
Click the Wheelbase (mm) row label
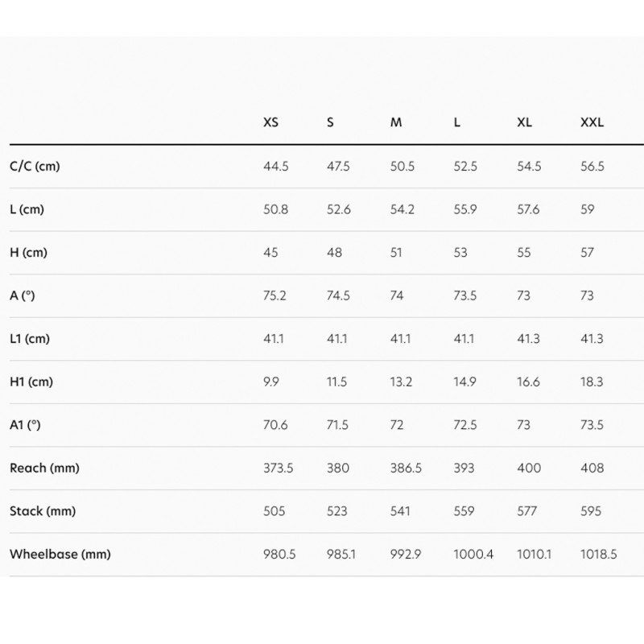pos(60,554)
